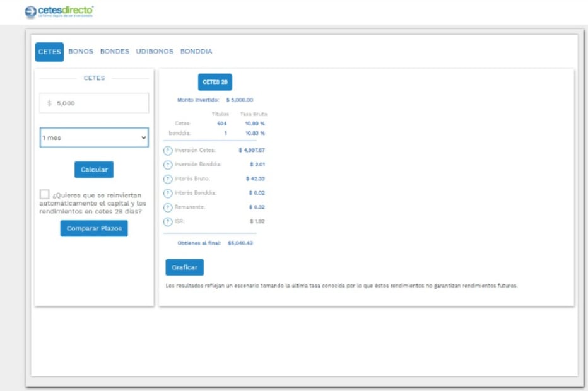Switch to the BONOS tab
Screen dimensions: 588x391
tap(81, 51)
